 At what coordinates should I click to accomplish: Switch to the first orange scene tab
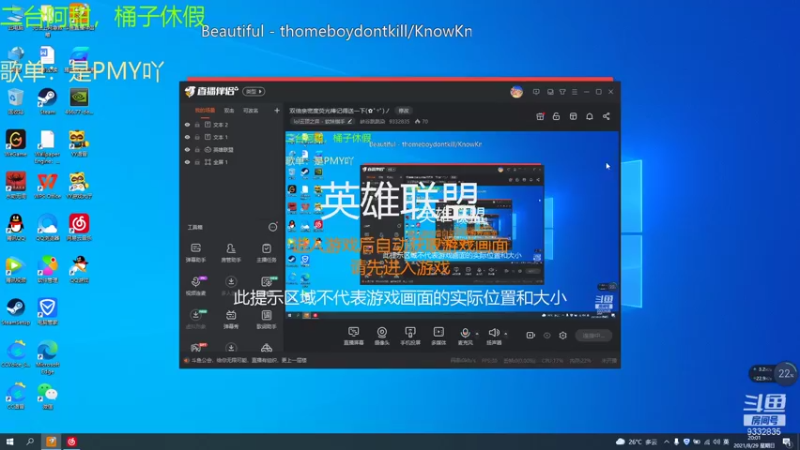(x=205, y=110)
